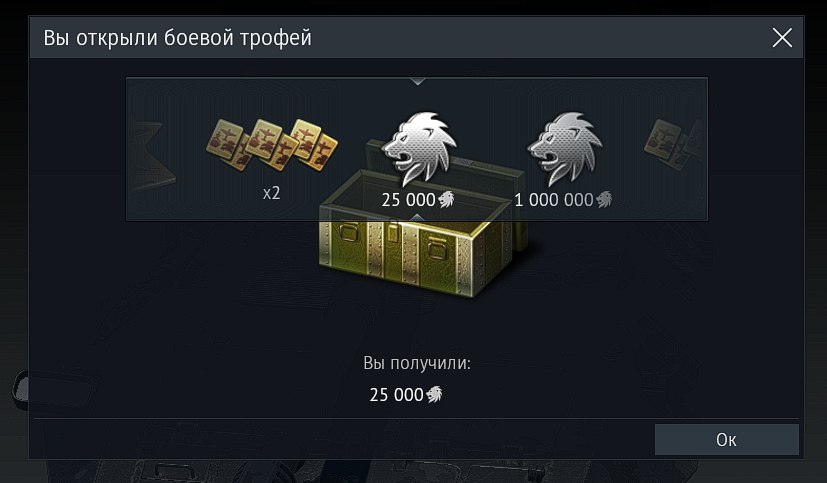Click the bottom roulette pointer triangle
This screenshot has width=827, height=483.
coord(418,217)
